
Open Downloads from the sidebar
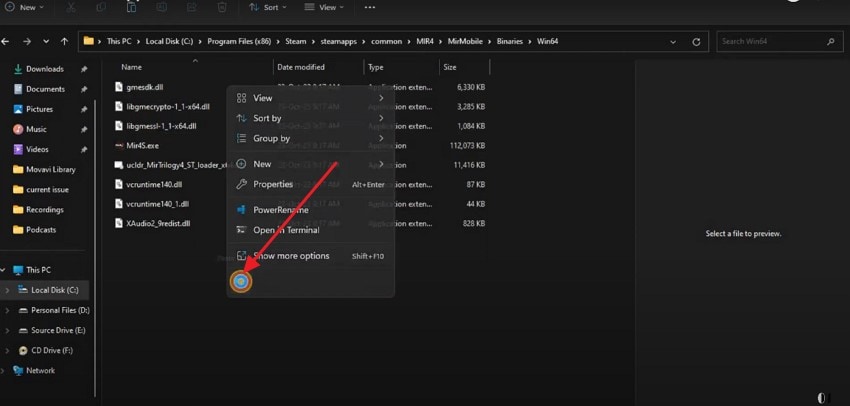45,69
